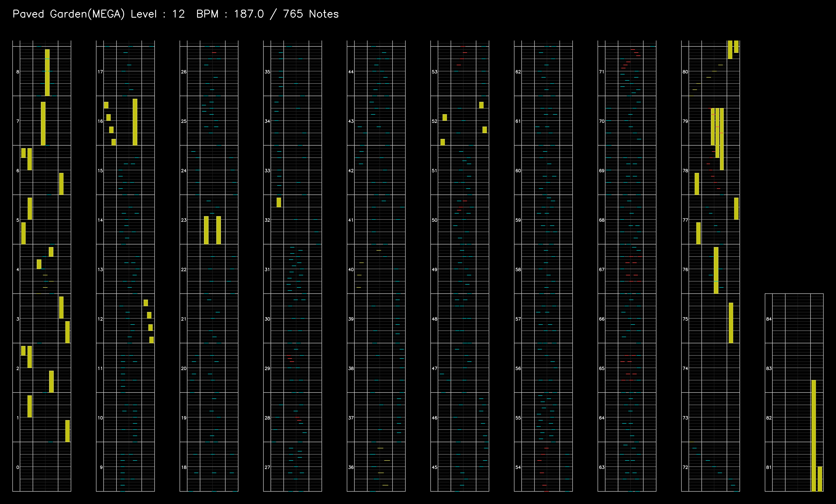The height and width of the screenshot is (504, 836).
Task: Select measure number 81 label
Action: point(769,467)
